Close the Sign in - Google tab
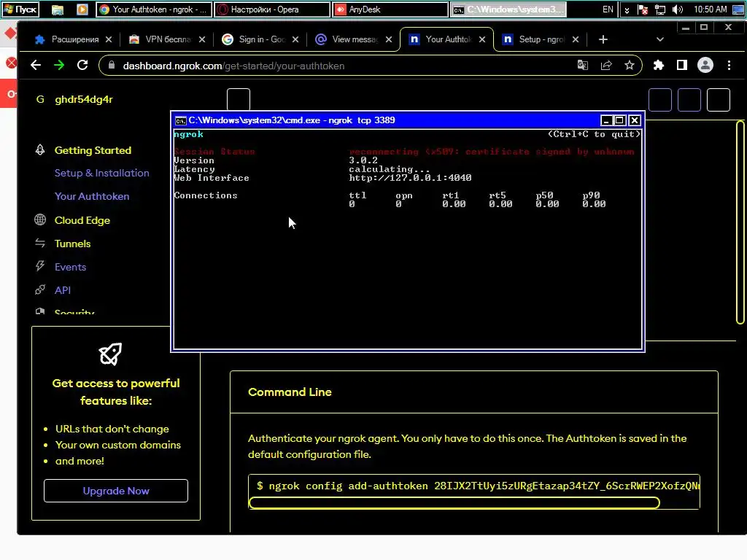The height and width of the screenshot is (560, 747). [295, 39]
